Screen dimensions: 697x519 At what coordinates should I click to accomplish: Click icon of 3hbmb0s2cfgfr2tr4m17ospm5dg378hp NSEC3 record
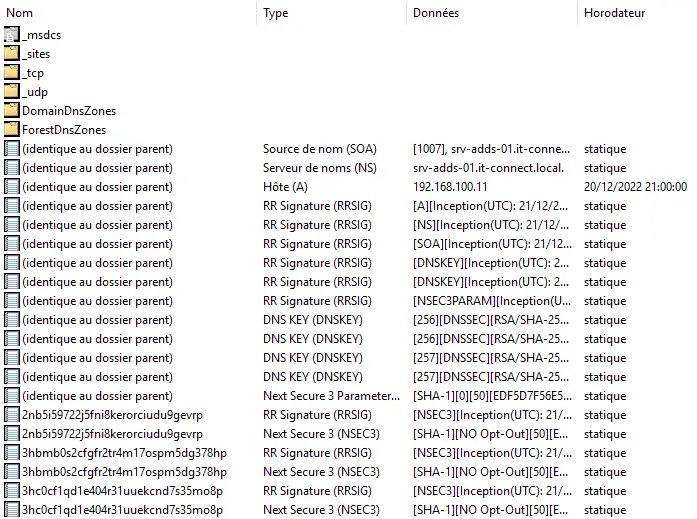12,471
